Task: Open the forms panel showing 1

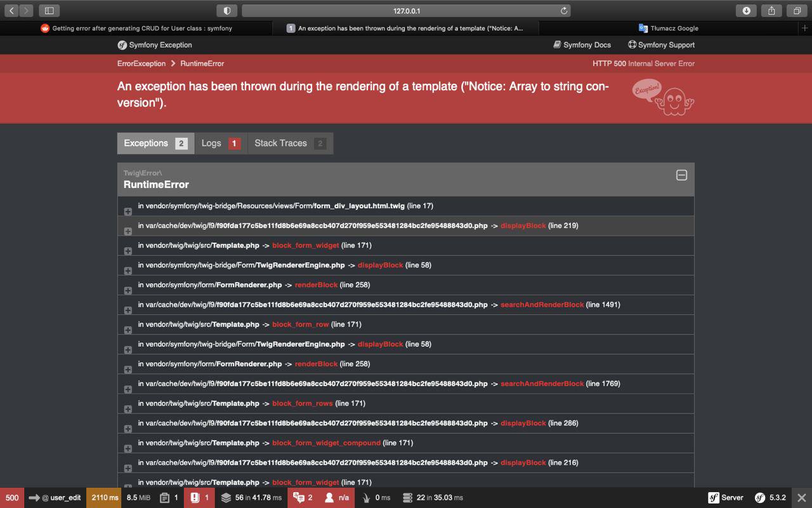Action: click(x=169, y=498)
